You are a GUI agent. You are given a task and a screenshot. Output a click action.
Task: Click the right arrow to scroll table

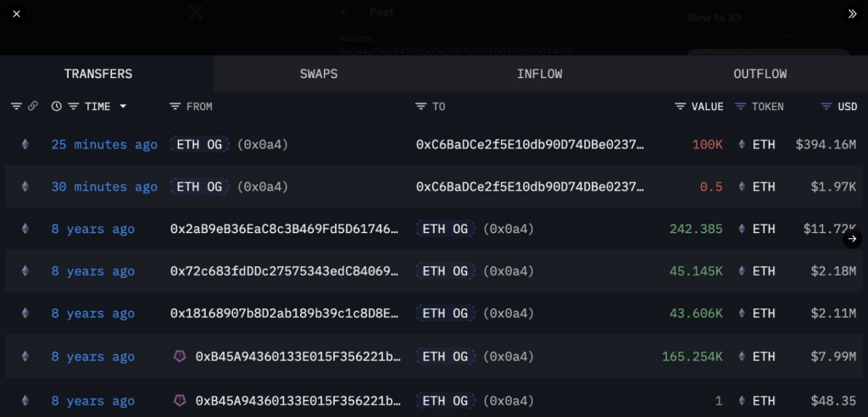851,240
